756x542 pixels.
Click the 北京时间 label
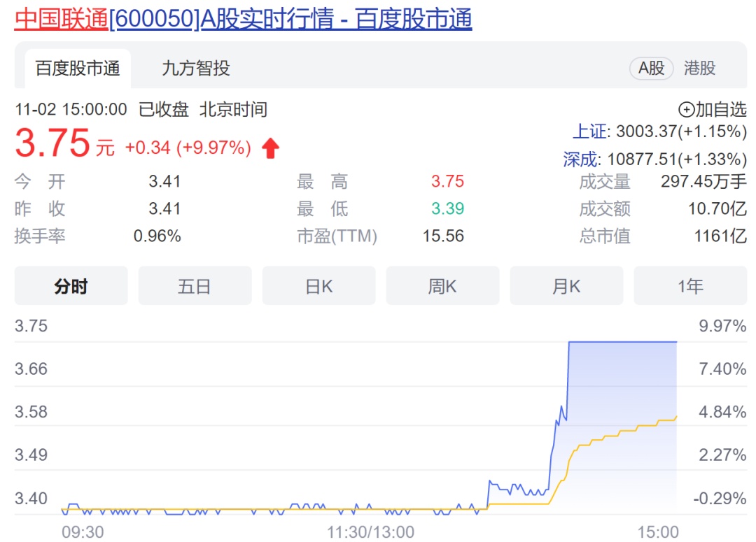point(233,110)
